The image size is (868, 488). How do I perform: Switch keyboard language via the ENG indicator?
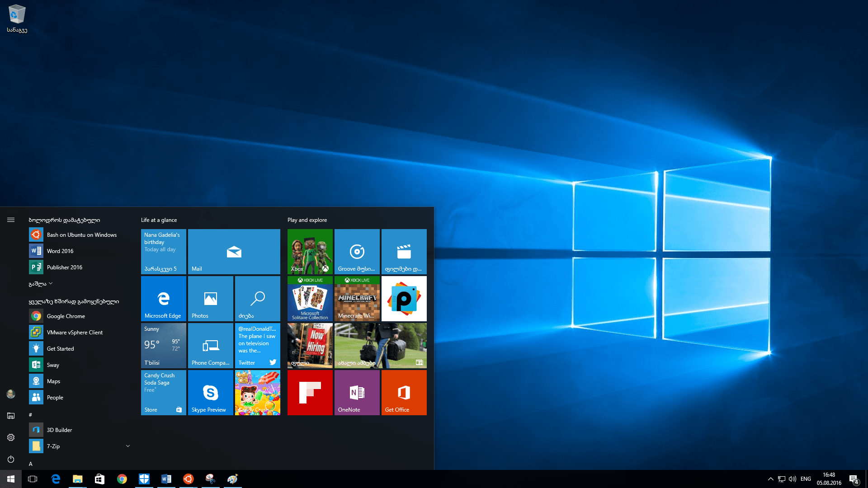coord(805,479)
